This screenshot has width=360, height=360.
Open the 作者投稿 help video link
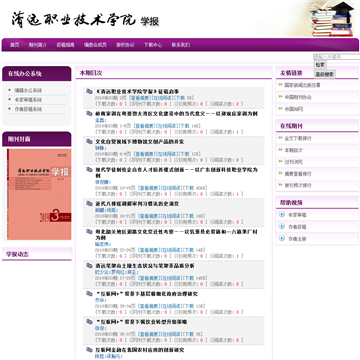click(x=297, y=227)
